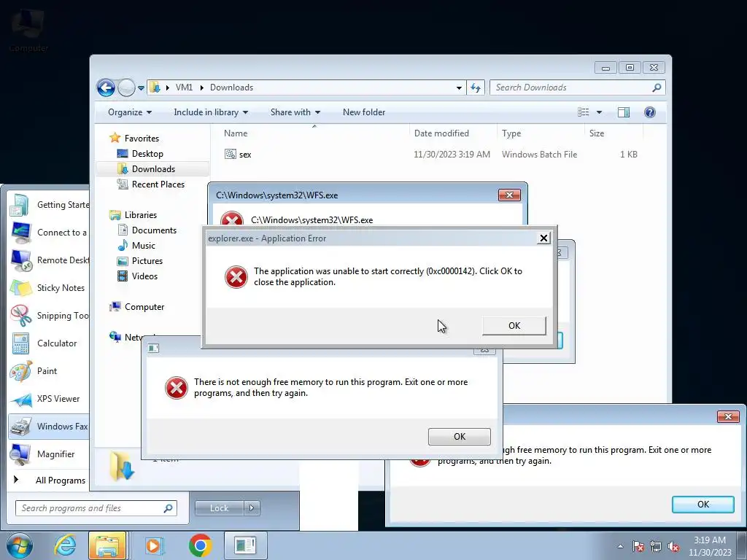
Task: Open the Include in library menu
Action: click(x=211, y=112)
